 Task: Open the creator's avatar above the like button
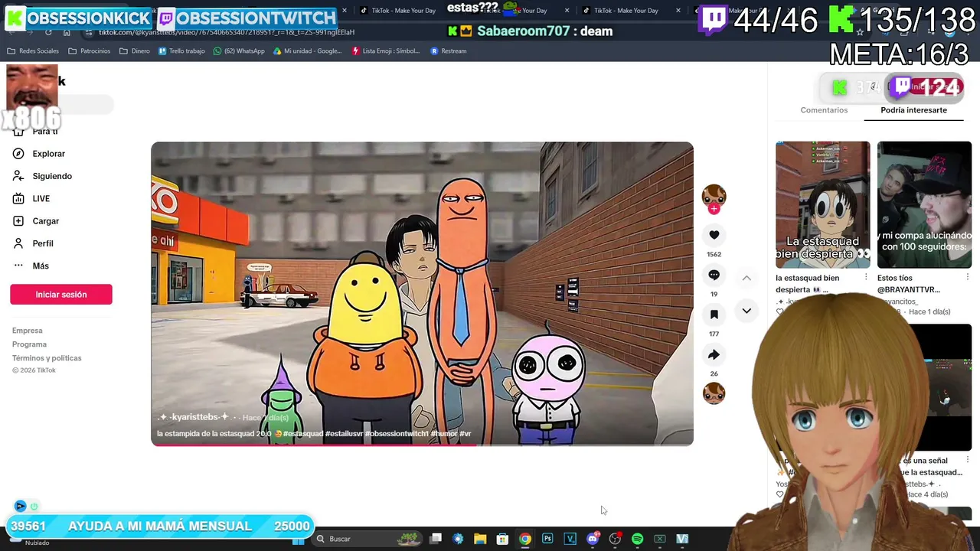tap(714, 195)
